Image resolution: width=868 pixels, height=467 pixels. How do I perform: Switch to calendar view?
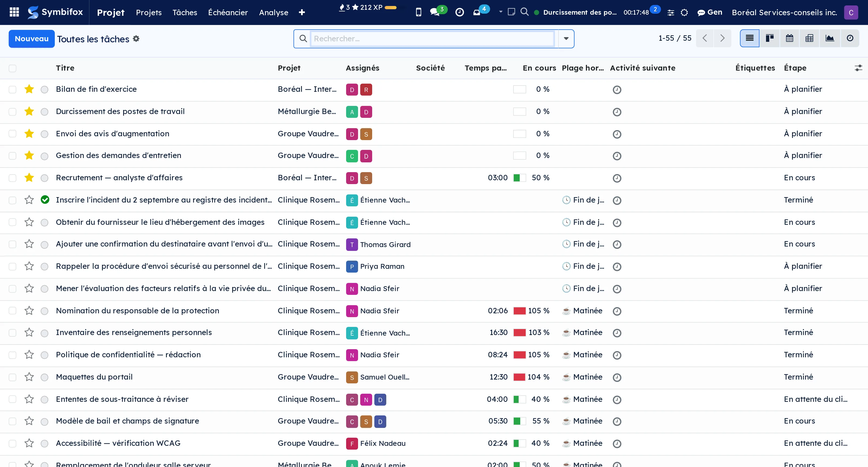[x=790, y=38]
